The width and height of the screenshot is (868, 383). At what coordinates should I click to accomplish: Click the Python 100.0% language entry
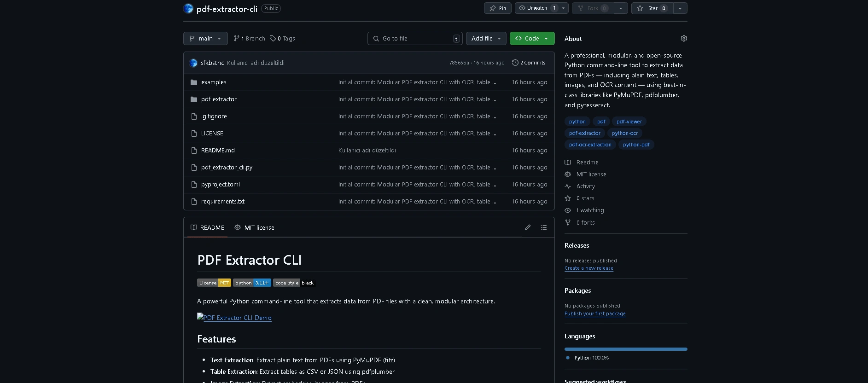pyautogui.click(x=587, y=358)
